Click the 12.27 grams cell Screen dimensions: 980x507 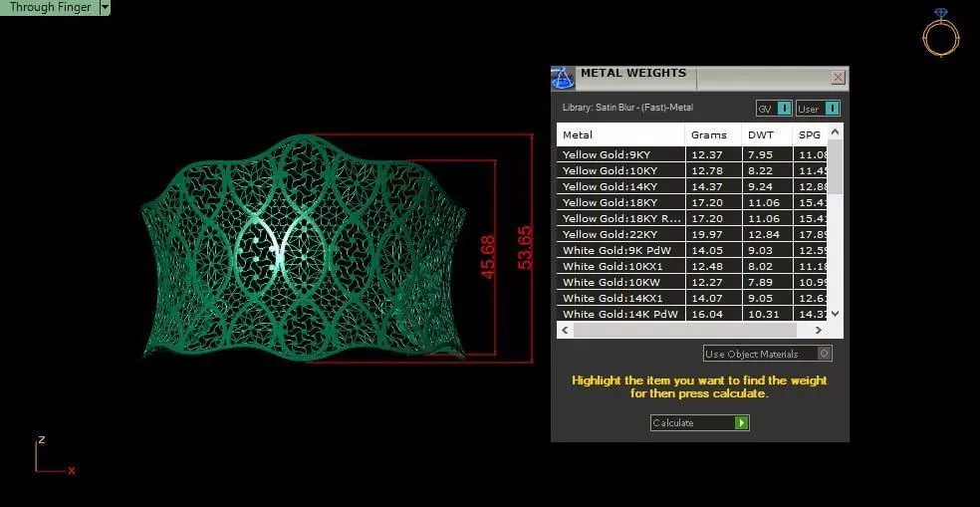tap(714, 282)
